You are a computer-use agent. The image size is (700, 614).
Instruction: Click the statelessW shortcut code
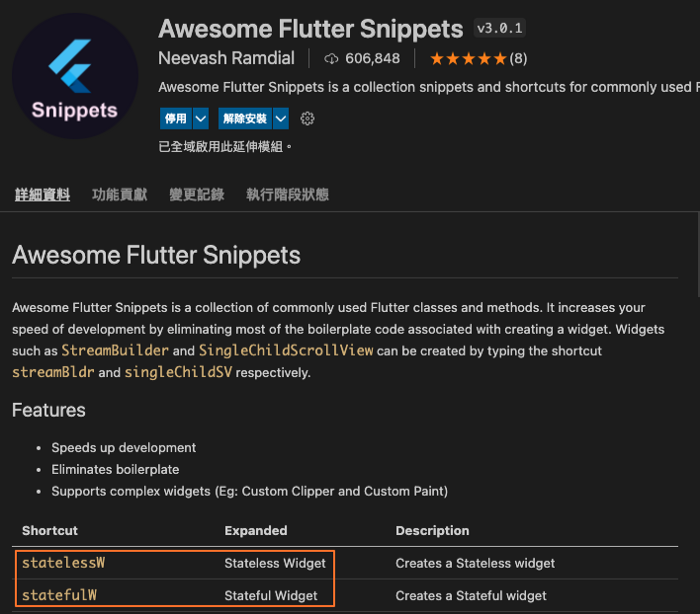pyautogui.click(x=63, y=563)
